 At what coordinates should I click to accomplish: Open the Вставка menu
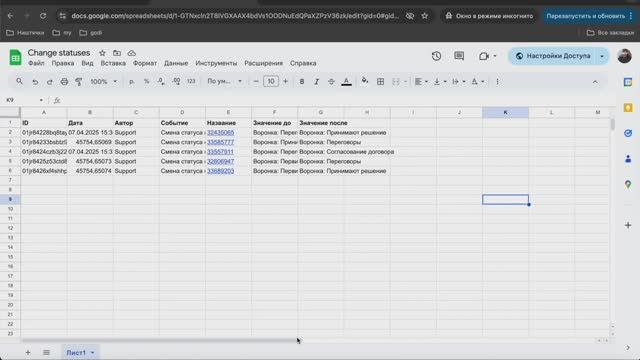pos(113,63)
